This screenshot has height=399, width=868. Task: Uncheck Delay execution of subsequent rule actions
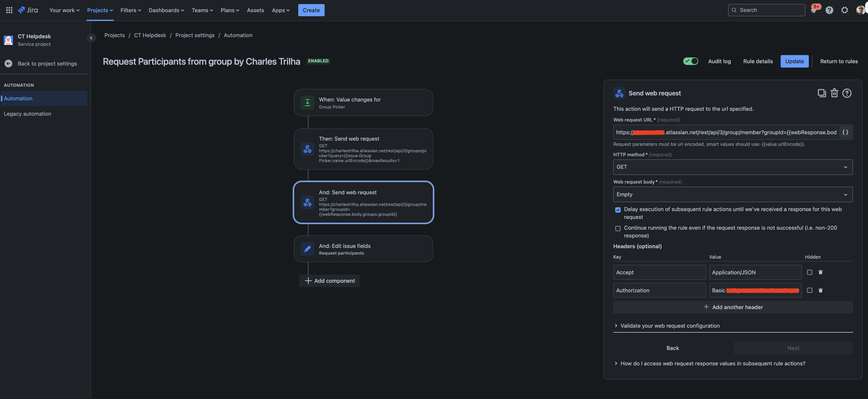[x=618, y=210]
